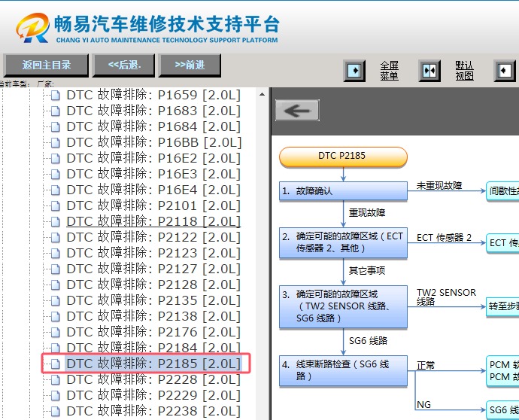This screenshot has height=420, width=519.
Task: Open DTC 故障排除: P1683 [2.0L]
Action: tap(153, 111)
